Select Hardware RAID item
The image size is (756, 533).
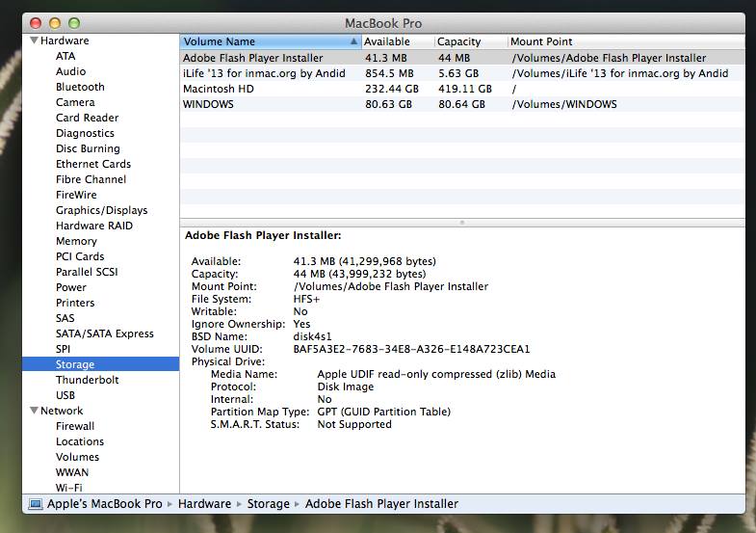[x=94, y=226]
